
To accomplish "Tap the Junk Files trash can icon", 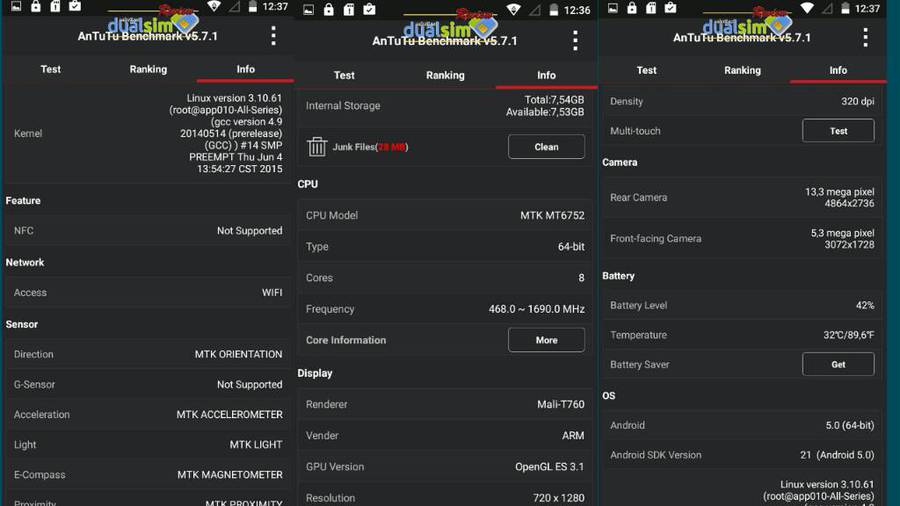I will click(x=316, y=147).
